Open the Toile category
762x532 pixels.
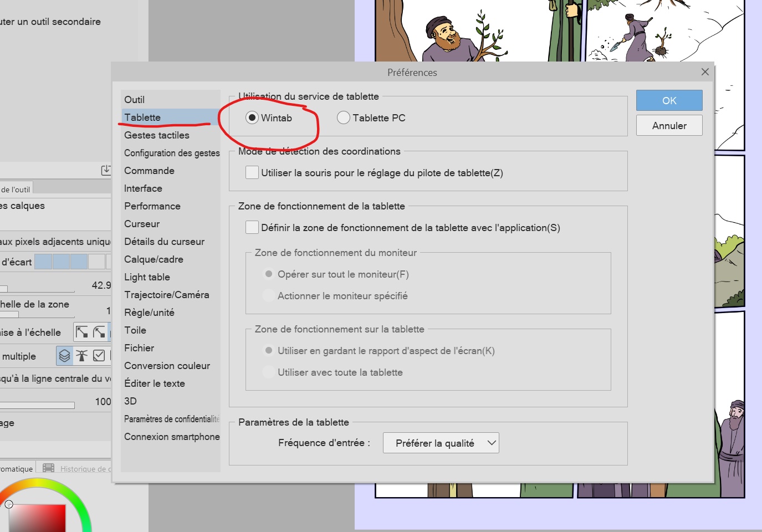point(171,330)
